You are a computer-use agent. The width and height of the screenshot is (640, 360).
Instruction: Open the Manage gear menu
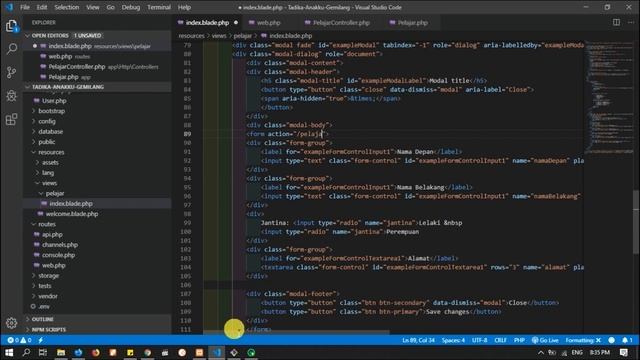(x=11, y=323)
